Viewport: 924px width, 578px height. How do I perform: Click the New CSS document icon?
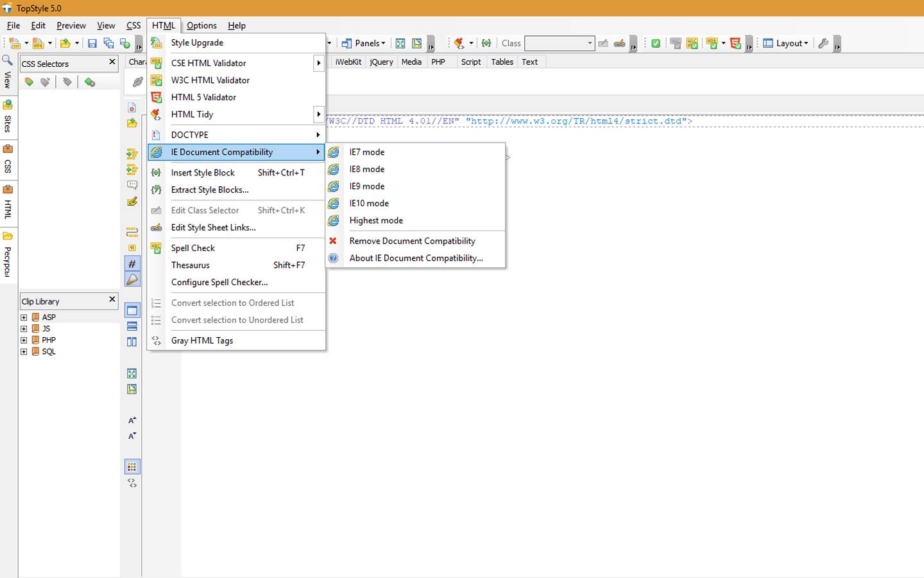coord(14,44)
